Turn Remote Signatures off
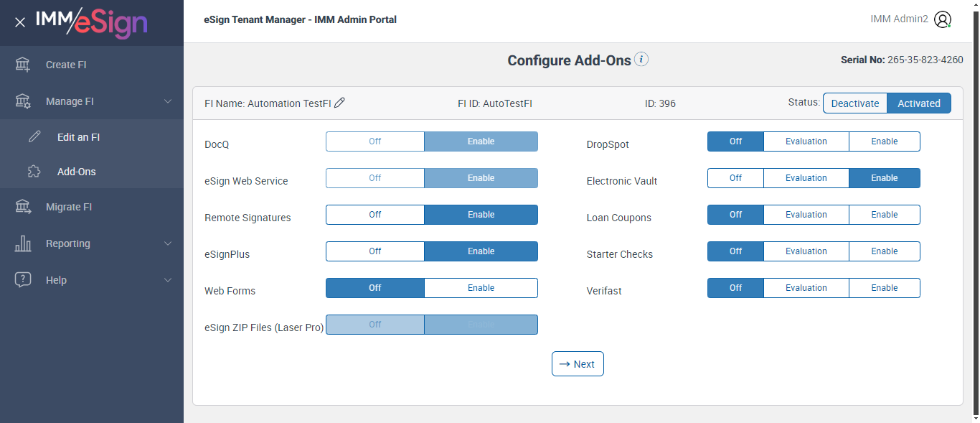The width and height of the screenshot is (980, 423). pyautogui.click(x=375, y=215)
